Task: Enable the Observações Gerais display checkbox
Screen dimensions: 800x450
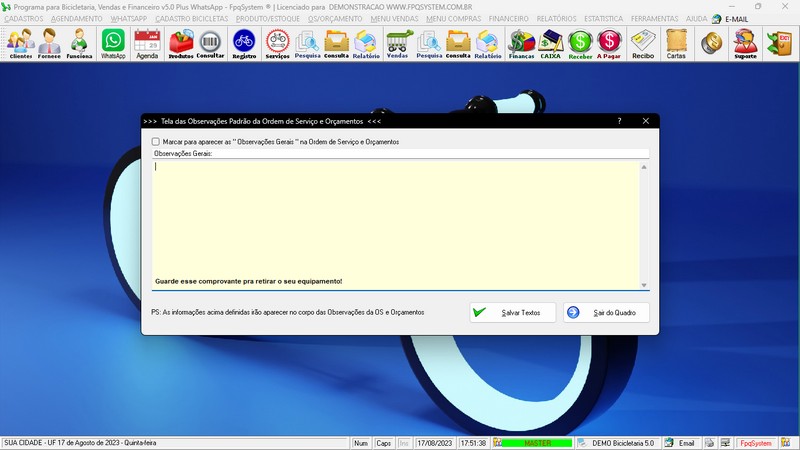Action: pyautogui.click(x=155, y=142)
